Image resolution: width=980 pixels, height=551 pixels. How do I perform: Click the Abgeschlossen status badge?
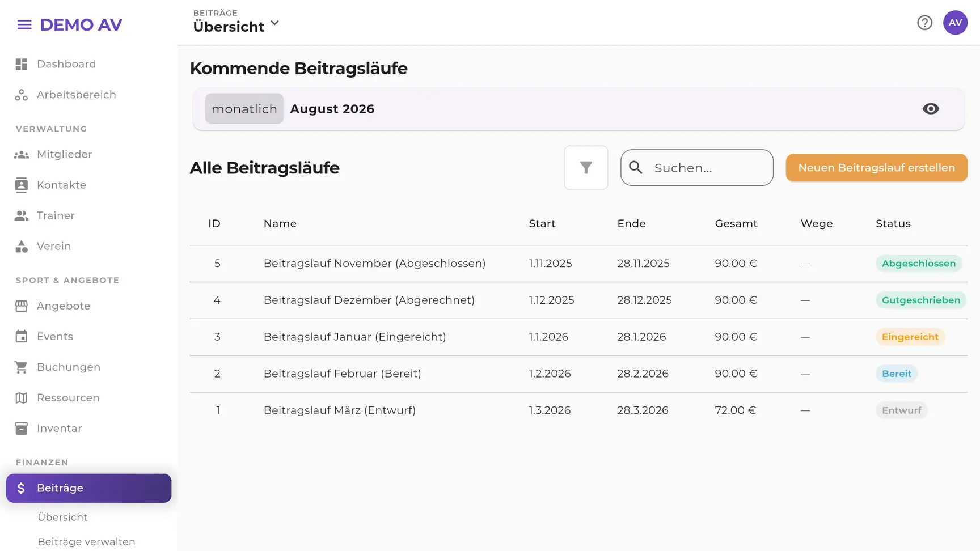pyautogui.click(x=919, y=263)
